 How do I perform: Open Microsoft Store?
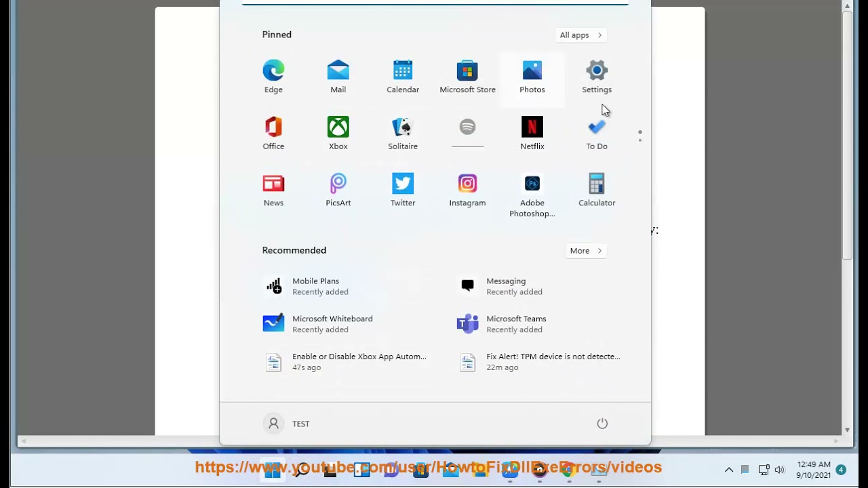coord(467,77)
